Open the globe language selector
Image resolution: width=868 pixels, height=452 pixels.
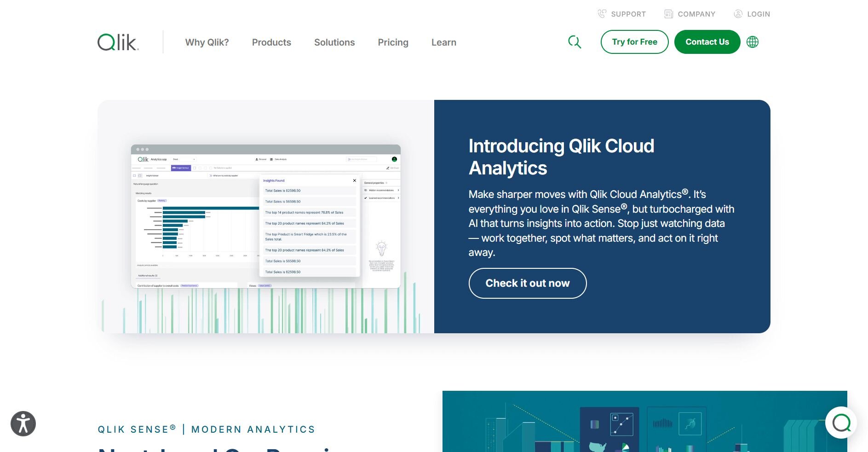[x=753, y=42]
